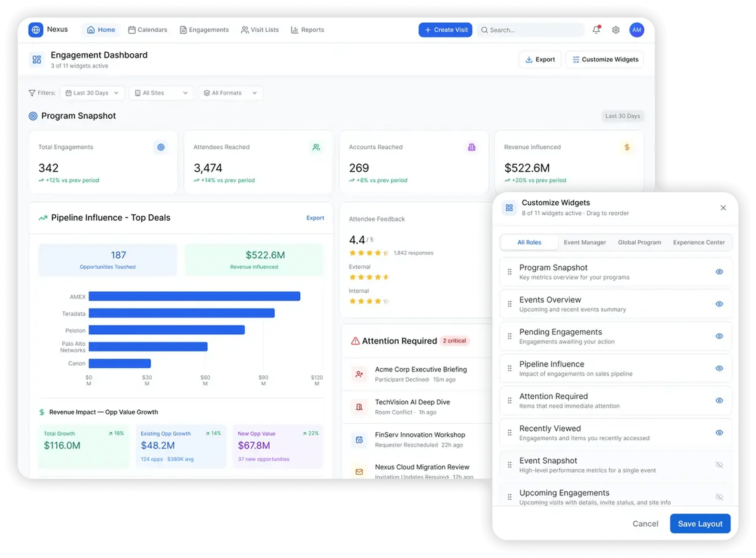Open the Calendars nav tab
The height and width of the screenshot is (558, 756).
point(148,30)
